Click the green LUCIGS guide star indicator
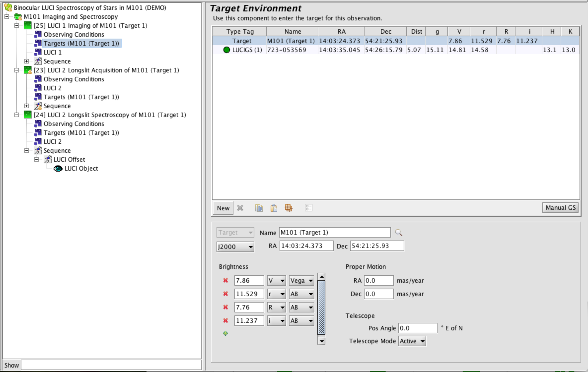This screenshot has width=588, height=372. tap(226, 50)
